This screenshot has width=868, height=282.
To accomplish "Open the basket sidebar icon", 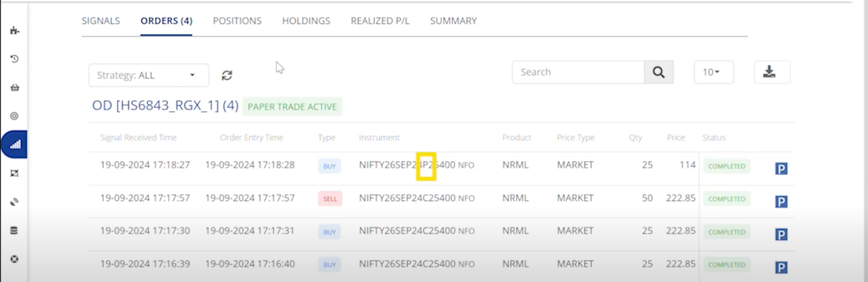I will tap(14, 88).
